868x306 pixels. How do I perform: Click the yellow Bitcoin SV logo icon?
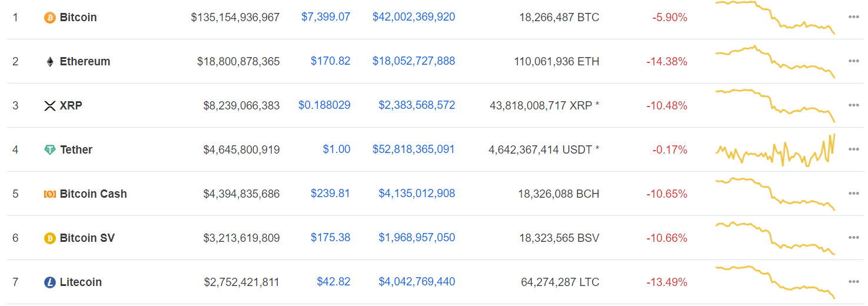point(50,238)
